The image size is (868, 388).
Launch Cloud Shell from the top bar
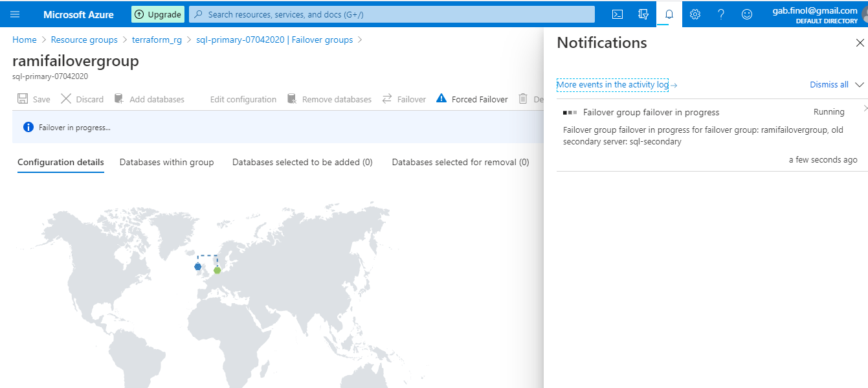pos(618,14)
